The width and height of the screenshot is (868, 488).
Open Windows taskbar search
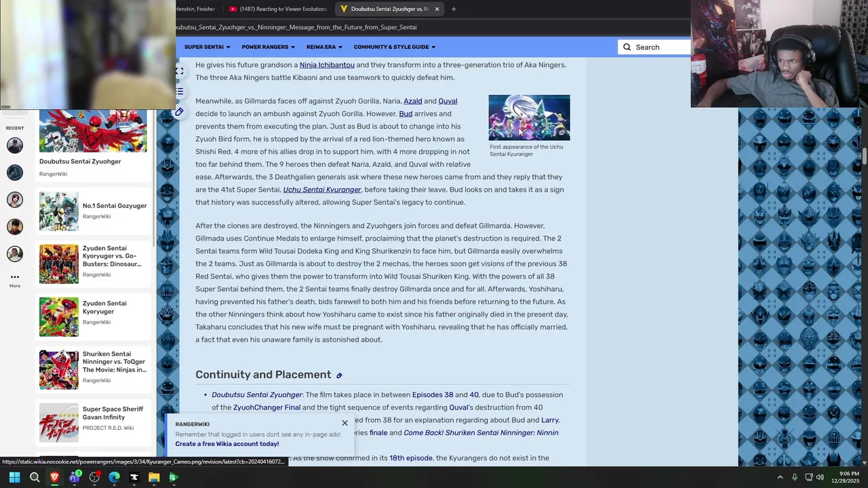coord(35,477)
